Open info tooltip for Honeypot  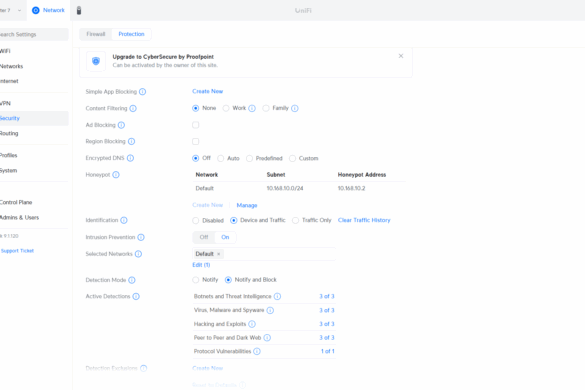116,175
